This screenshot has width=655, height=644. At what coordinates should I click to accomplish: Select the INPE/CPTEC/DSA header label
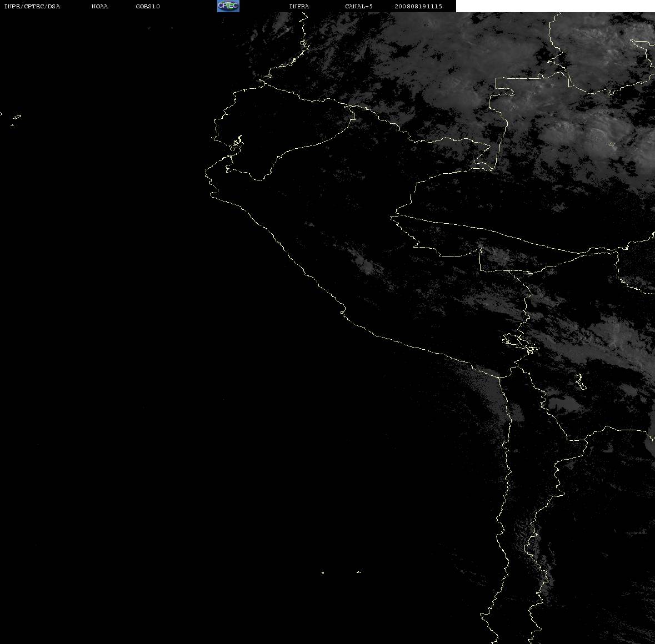tap(32, 6)
